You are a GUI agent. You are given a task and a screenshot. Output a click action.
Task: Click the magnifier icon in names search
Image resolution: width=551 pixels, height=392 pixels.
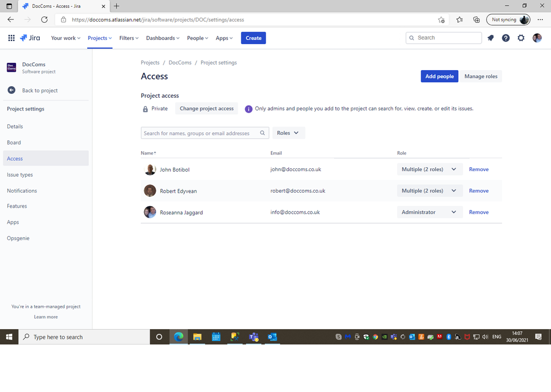point(262,133)
